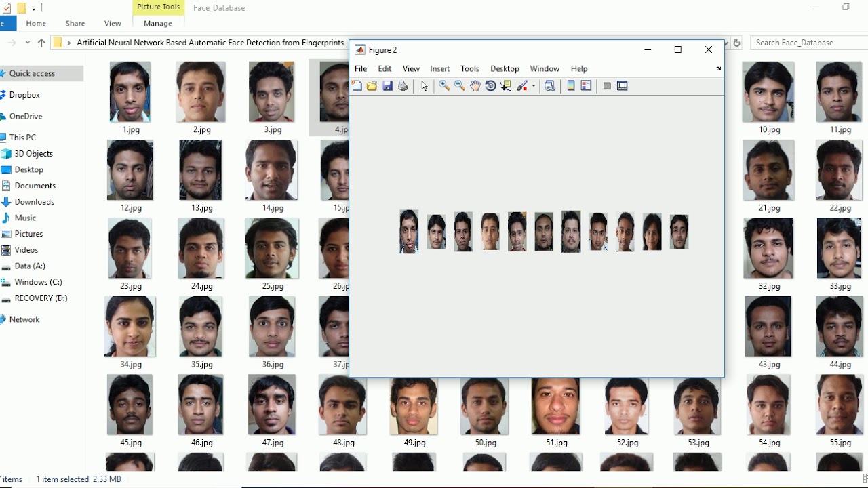Open Network in navigation pane
This screenshot has width=868, height=488.
(x=24, y=319)
